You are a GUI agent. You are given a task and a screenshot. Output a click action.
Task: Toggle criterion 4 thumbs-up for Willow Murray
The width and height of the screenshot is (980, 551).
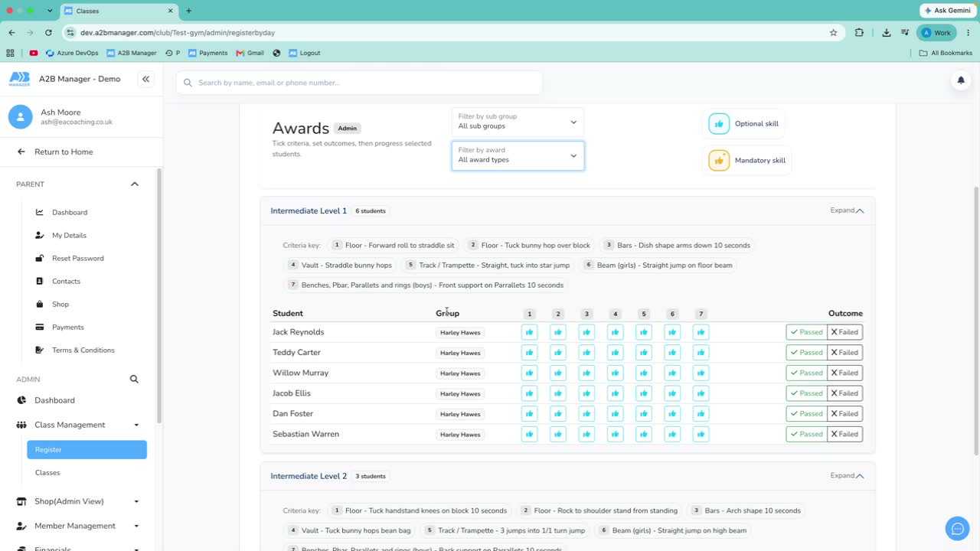[615, 373]
